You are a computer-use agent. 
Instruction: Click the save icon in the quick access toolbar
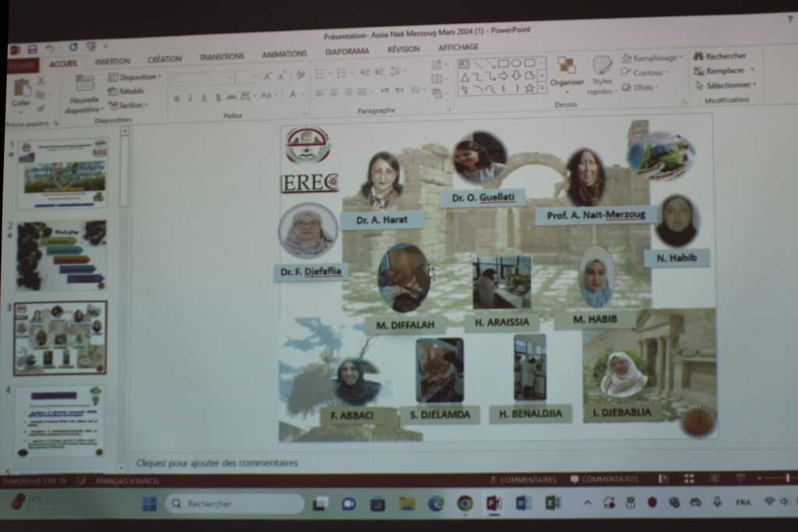coord(32,48)
